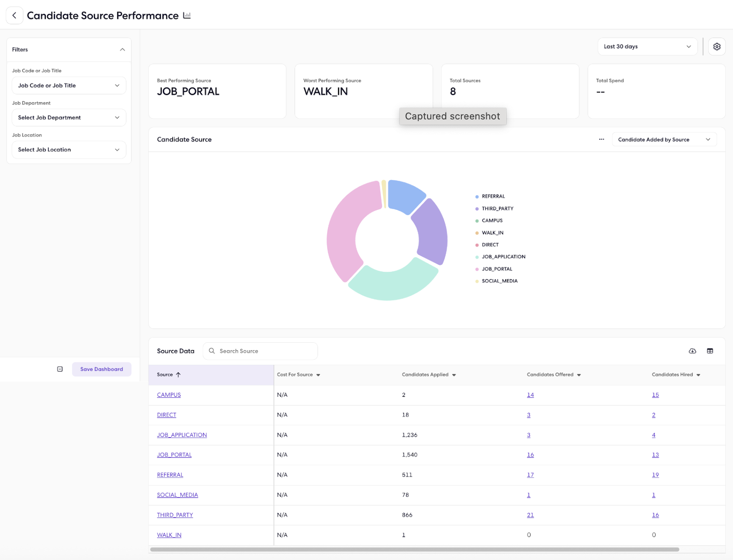This screenshot has width=733, height=560.
Task: Open Candidate Added by Source dropdown
Action: 664,140
